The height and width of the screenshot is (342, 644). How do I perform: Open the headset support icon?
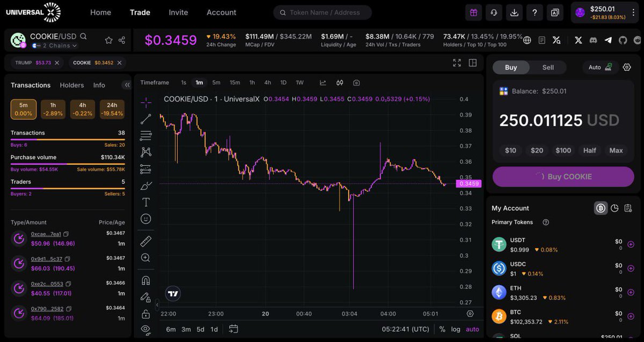point(494,12)
